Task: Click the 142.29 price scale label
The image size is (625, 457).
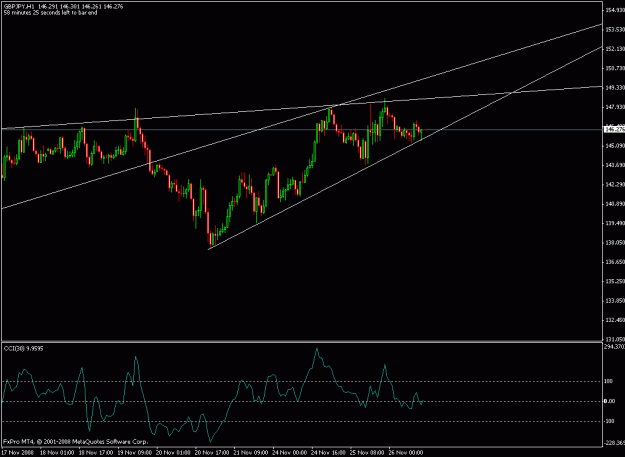Action: tap(615, 184)
